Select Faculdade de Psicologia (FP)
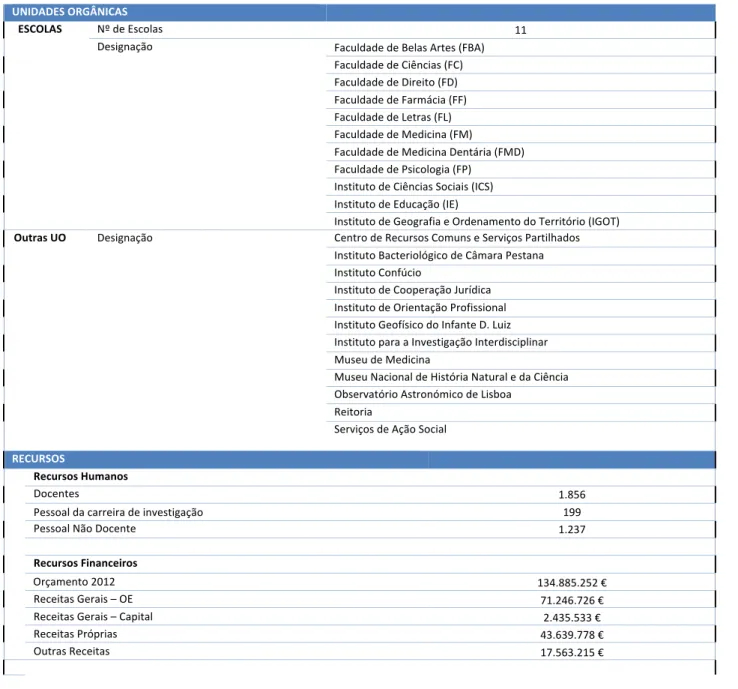 pos(402,169)
